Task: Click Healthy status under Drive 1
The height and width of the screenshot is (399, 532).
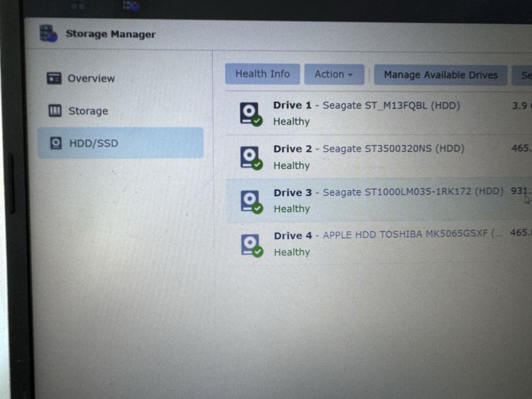Action: tap(291, 121)
